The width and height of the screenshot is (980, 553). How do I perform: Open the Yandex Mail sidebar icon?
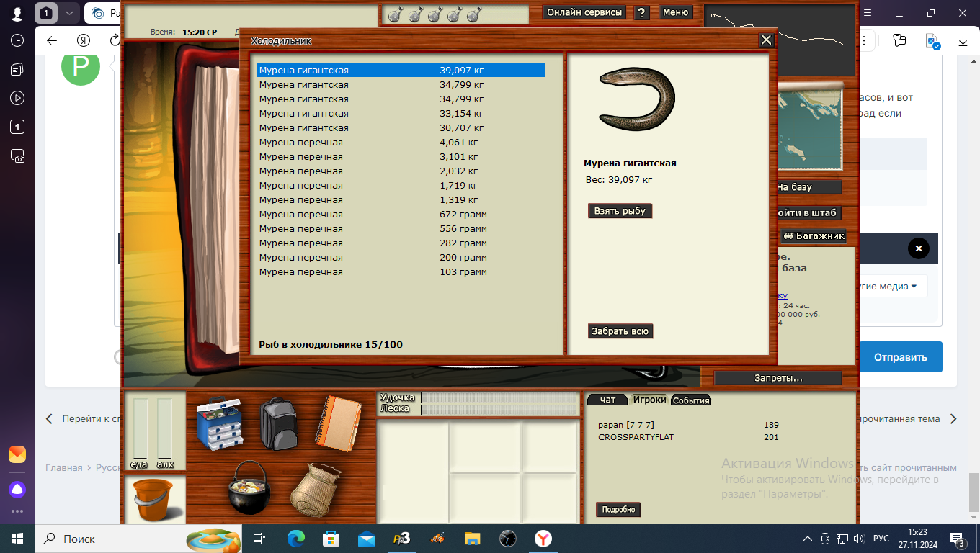[x=17, y=454]
